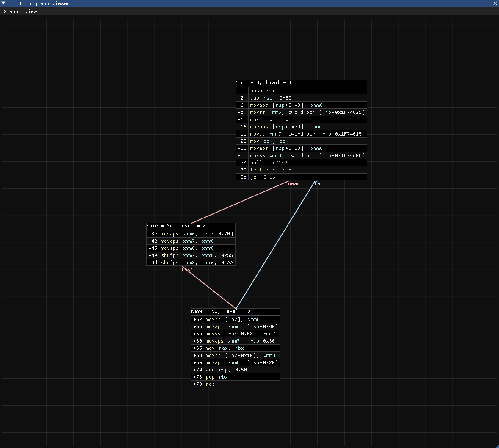
Task: Select the node header 'Name = 3e, level = 2'
Action: click(x=176, y=226)
